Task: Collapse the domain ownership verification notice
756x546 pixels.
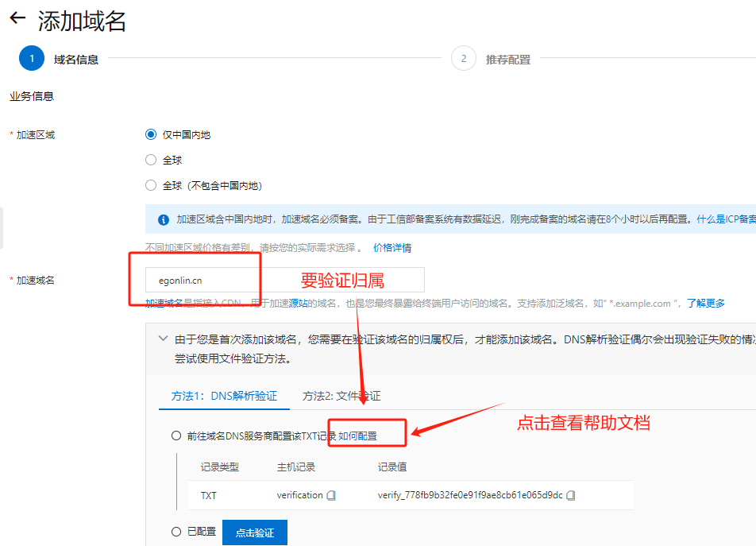Action: pyautogui.click(x=163, y=339)
